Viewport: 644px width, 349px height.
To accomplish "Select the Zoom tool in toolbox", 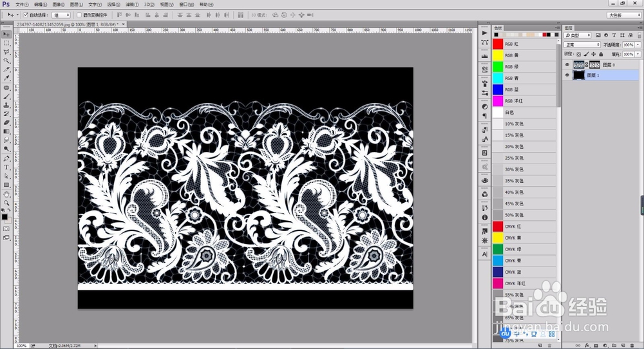I will click(6, 202).
